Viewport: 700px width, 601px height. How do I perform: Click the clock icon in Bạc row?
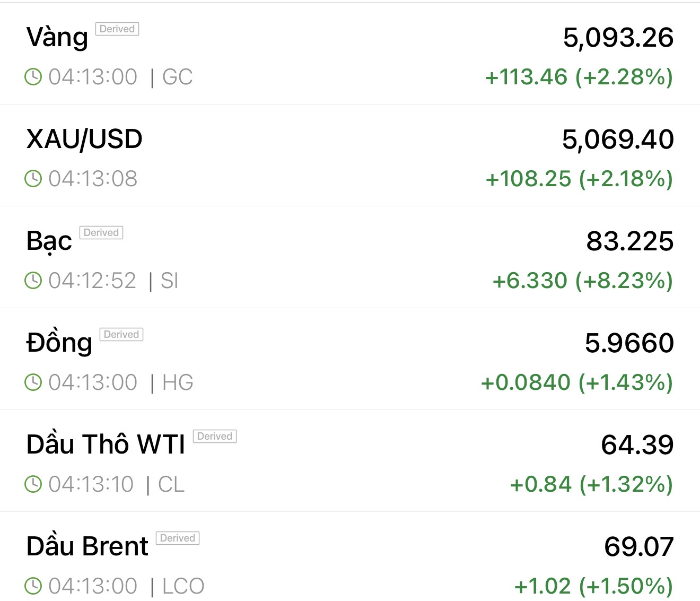point(33,281)
